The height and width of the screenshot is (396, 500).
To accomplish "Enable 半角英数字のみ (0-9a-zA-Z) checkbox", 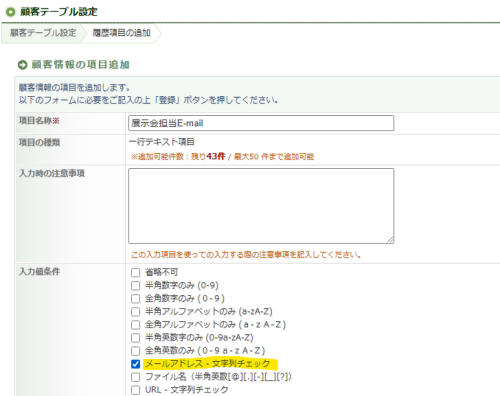I will coord(135,338).
